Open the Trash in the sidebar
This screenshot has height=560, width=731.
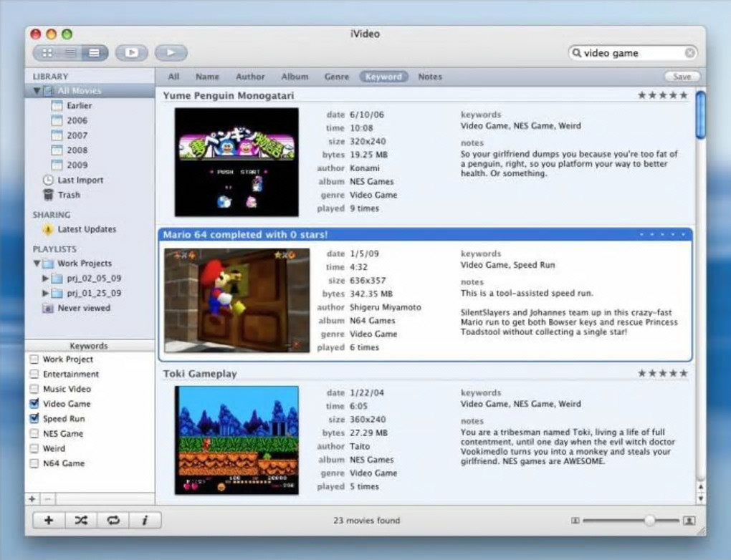point(69,195)
